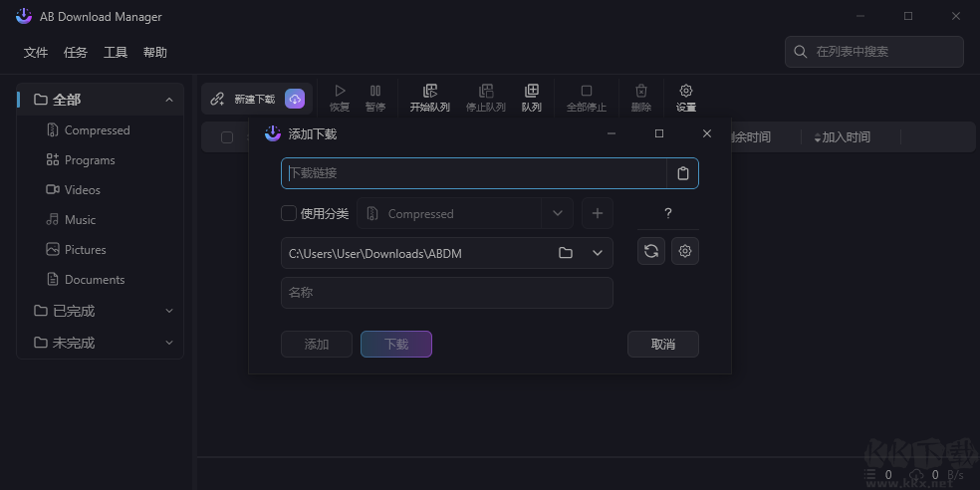
Task: Close the 添加下载 dialog
Action: click(x=707, y=133)
